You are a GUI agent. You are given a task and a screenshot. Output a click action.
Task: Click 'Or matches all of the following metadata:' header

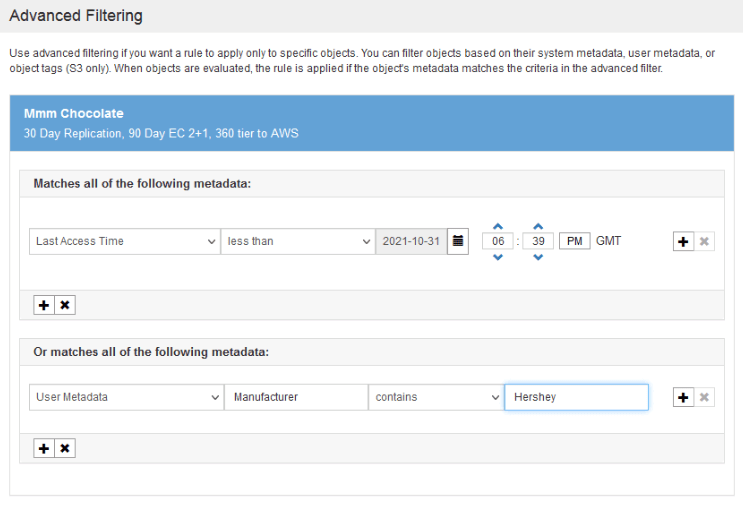[151, 352]
